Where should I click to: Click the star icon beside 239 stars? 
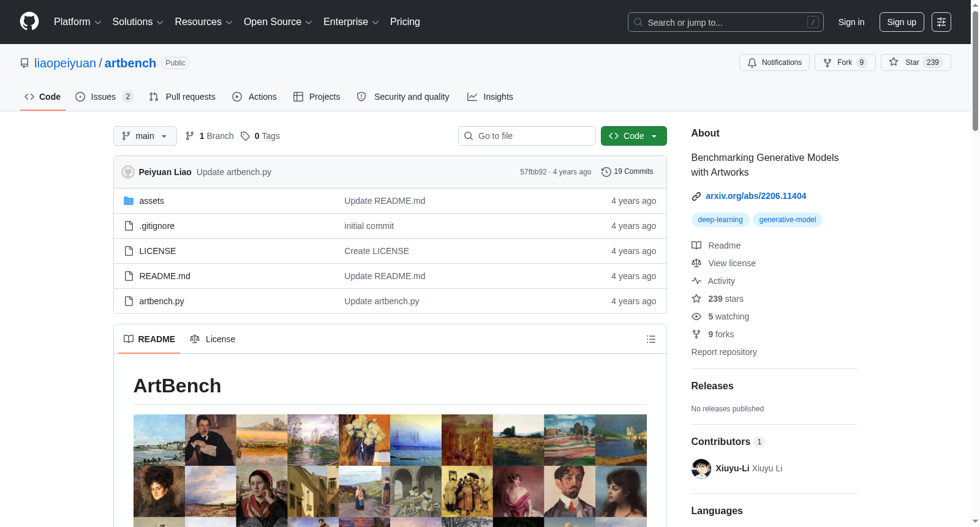(x=696, y=299)
